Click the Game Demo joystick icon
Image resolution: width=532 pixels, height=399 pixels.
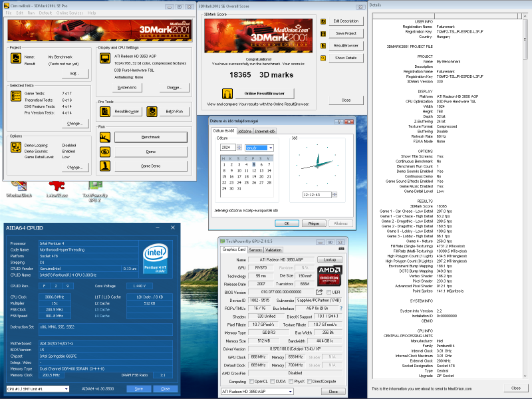click(x=105, y=166)
